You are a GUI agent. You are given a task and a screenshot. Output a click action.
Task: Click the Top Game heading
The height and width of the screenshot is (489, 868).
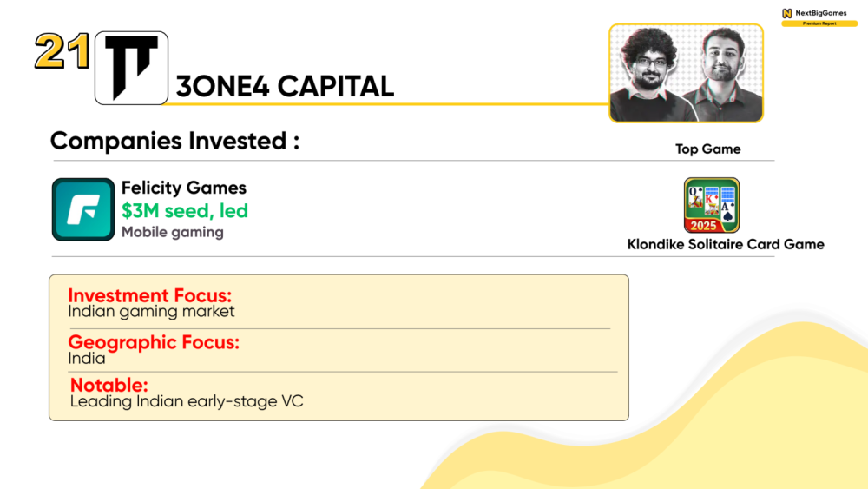click(x=707, y=149)
